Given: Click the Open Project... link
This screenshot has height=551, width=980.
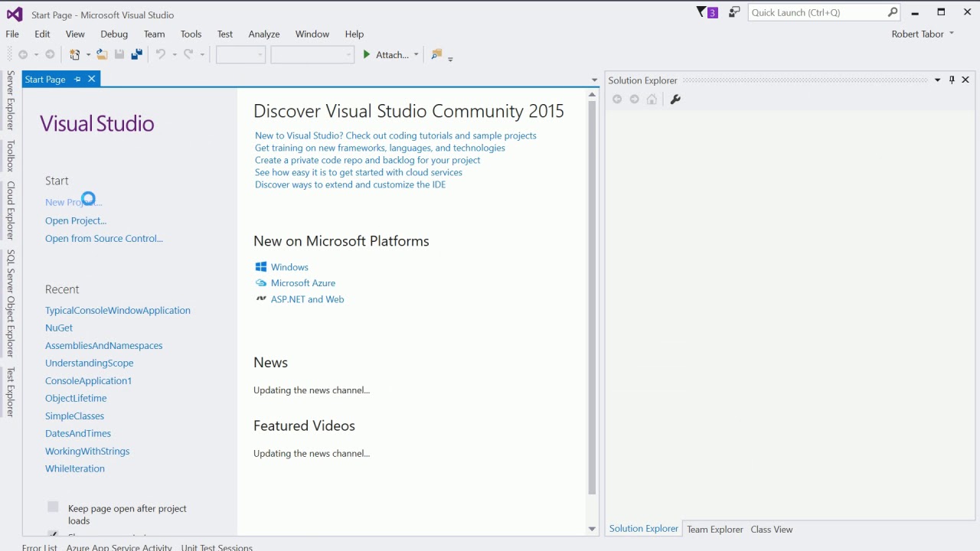Looking at the screenshot, I should (x=76, y=220).
